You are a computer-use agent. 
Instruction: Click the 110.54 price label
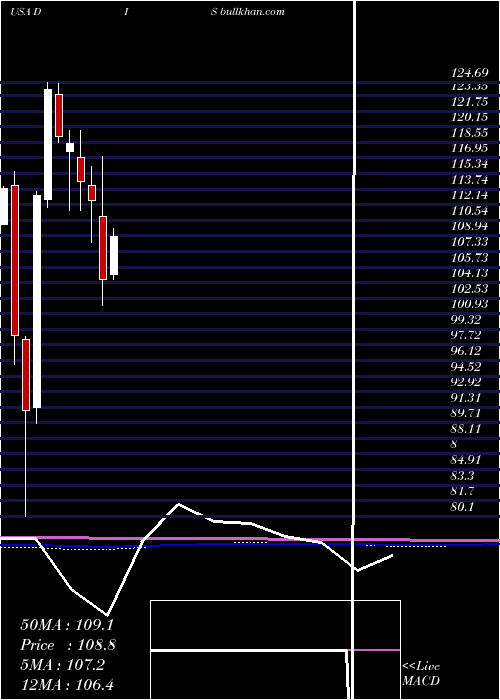click(470, 211)
